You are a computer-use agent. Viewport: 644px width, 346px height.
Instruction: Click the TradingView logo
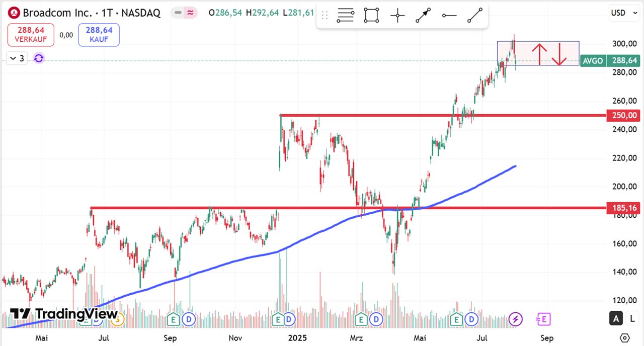[64, 314]
